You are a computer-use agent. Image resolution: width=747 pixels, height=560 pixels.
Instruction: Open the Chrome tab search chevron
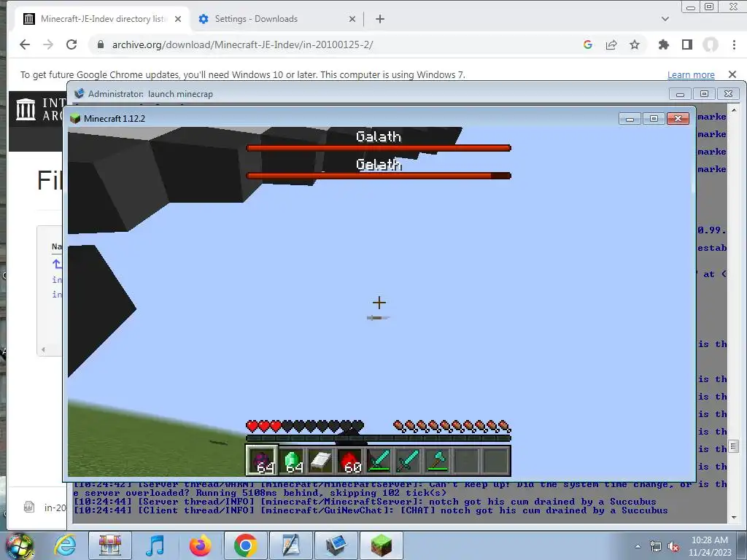(665, 19)
